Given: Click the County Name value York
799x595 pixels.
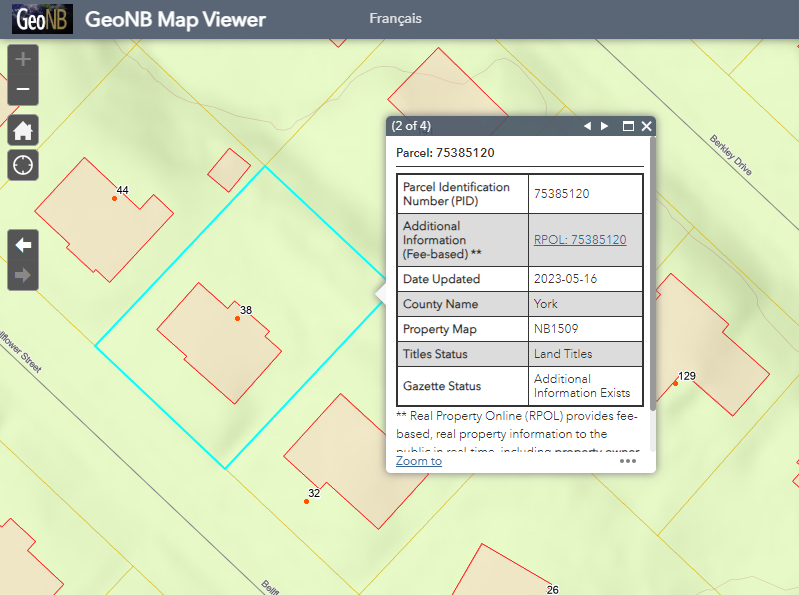Looking at the screenshot, I should (545, 304).
